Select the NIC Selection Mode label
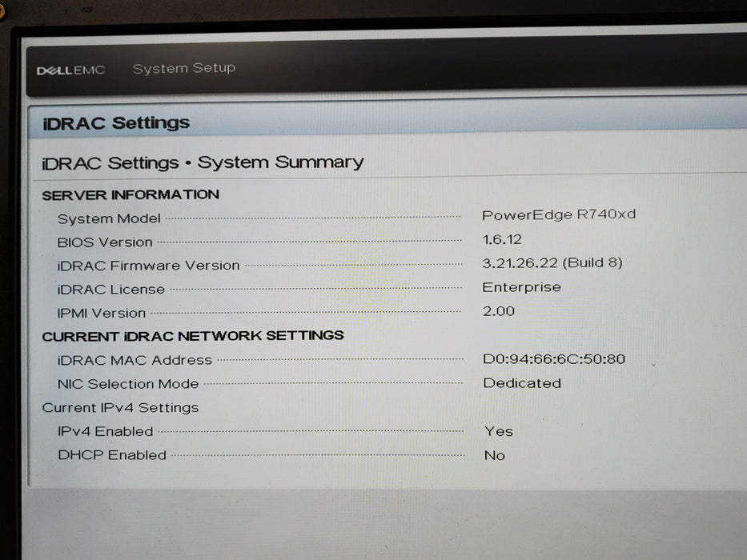The image size is (747, 560). tap(128, 384)
